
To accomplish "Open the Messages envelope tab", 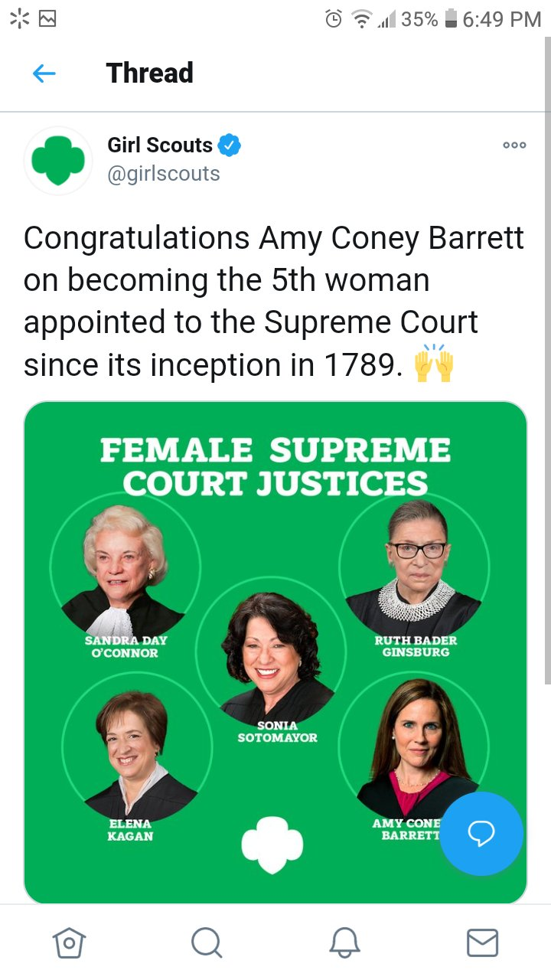I will [x=482, y=942].
